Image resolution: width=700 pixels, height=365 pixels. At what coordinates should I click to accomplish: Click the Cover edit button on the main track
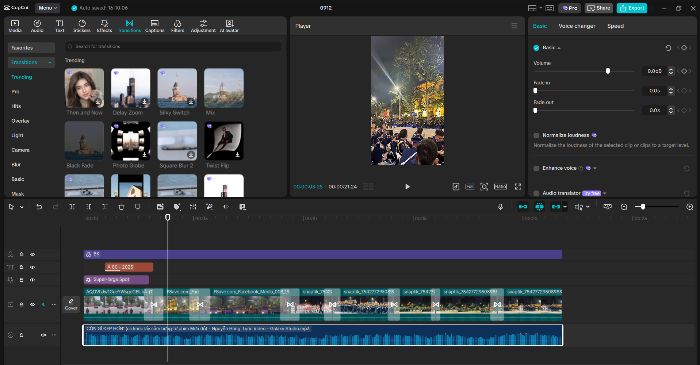[71, 304]
